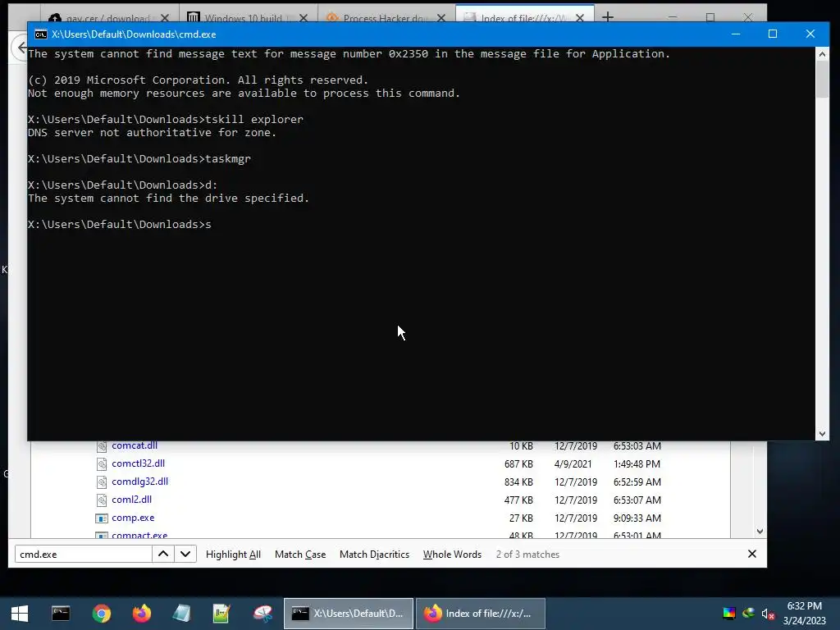Open the Windows Start menu
The image size is (840, 630).
pos(20,614)
